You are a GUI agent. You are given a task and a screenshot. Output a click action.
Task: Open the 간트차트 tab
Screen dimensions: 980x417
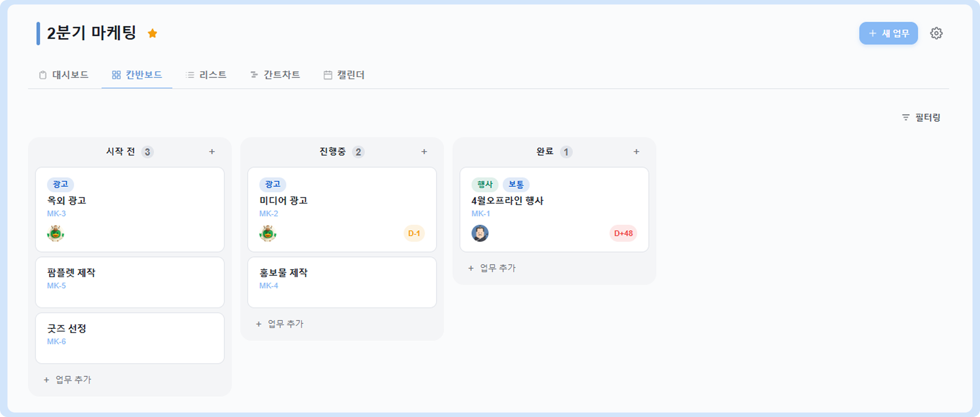click(x=275, y=75)
